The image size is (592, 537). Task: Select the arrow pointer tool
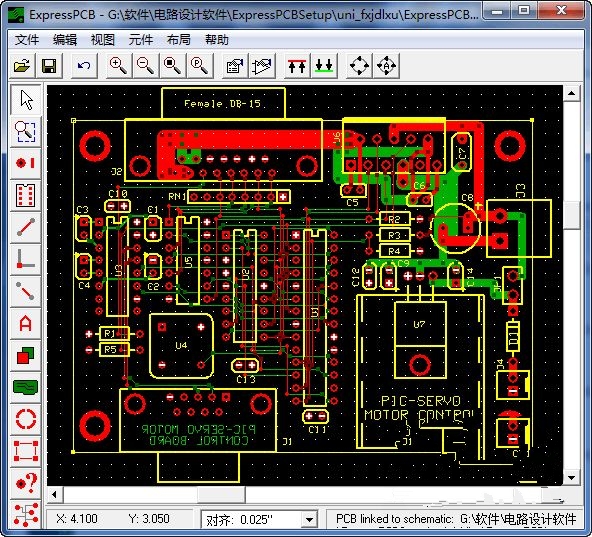(x=25, y=100)
